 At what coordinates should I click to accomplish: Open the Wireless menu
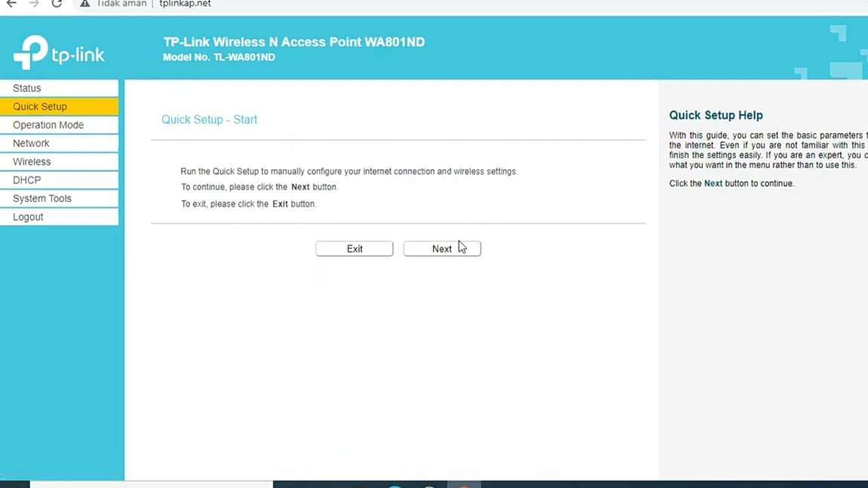coord(59,161)
